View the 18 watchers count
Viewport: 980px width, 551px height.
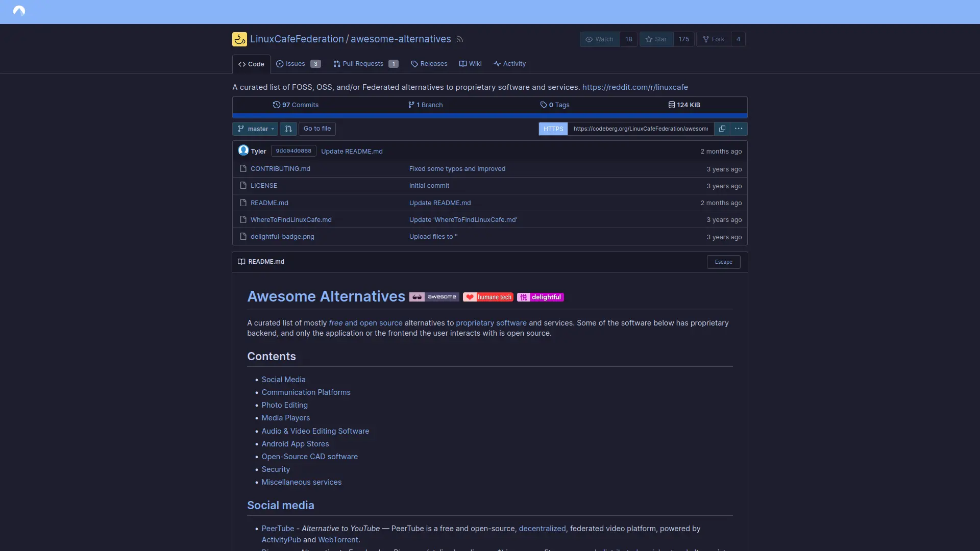[x=629, y=39]
